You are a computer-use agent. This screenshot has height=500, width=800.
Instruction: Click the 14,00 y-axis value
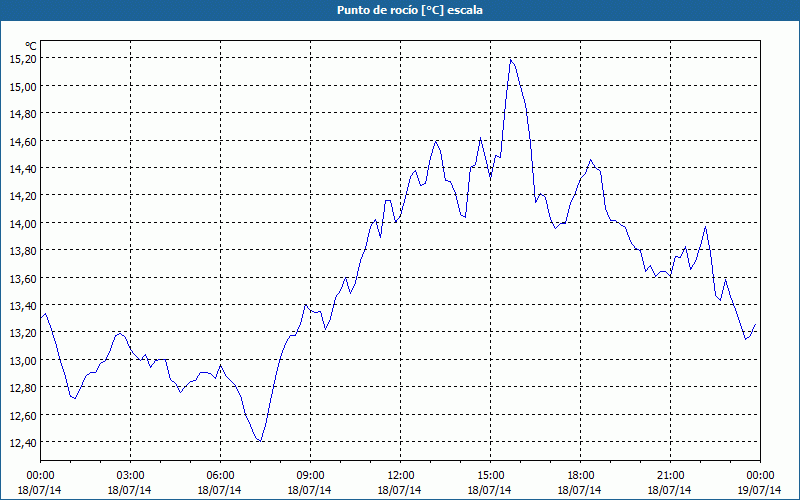pos(23,224)
